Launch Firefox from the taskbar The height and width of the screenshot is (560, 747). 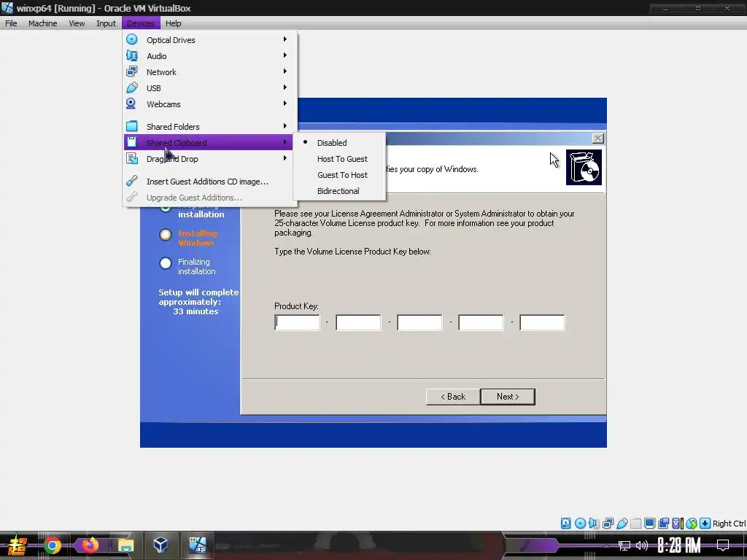pyautogui.click(x=90, y=545)
